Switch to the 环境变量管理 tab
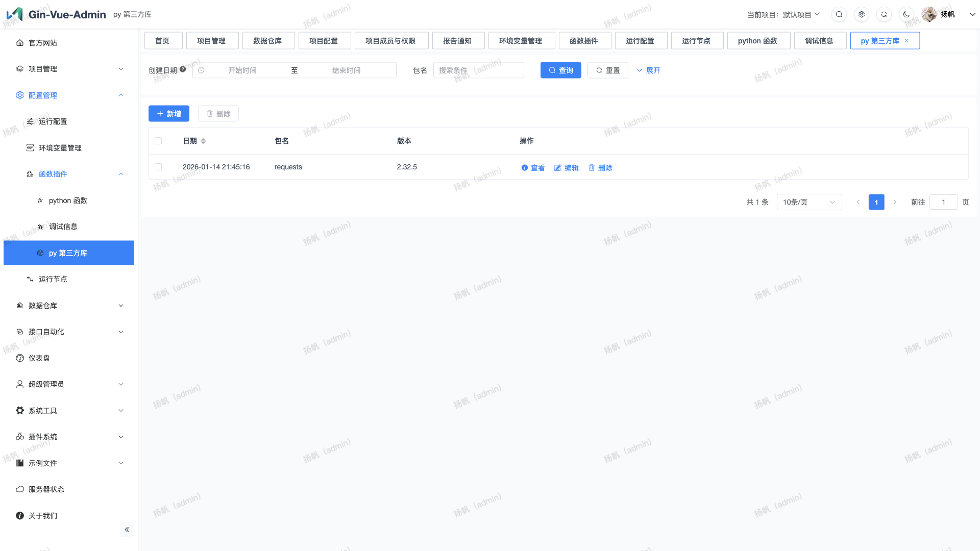980x551 pixels. [521, 41]
